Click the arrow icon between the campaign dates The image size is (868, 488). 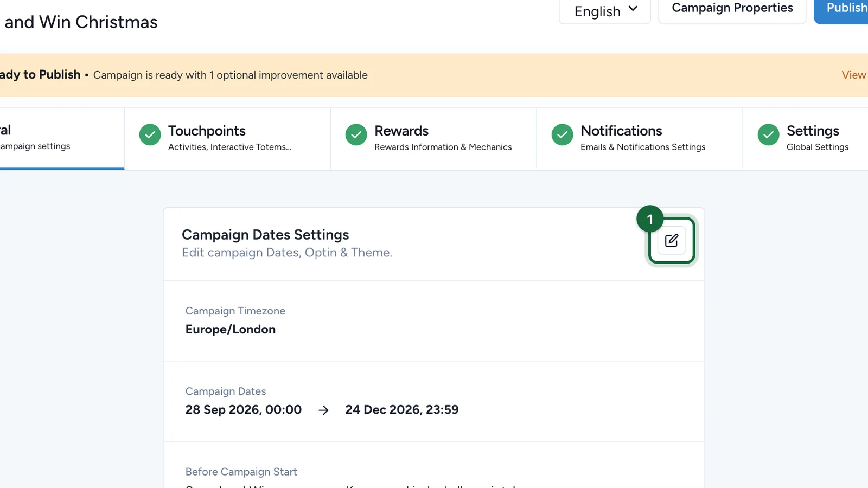(x=324, y=410)
